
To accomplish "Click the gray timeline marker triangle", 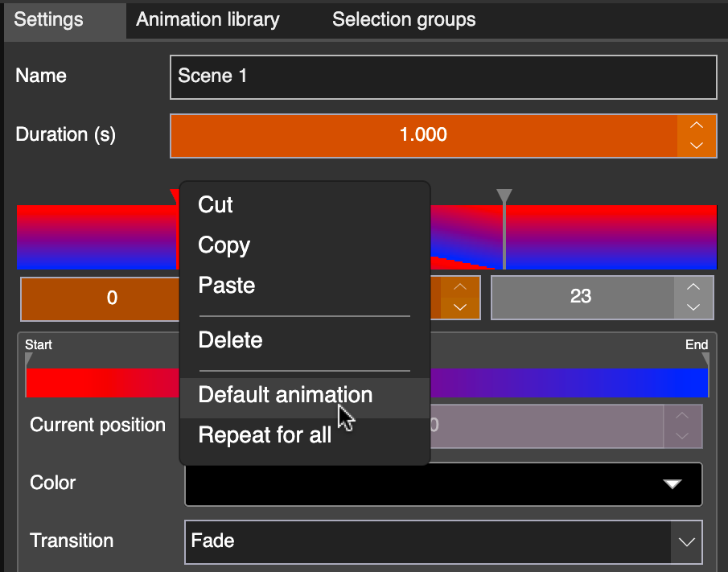I will tap(504, 195).
